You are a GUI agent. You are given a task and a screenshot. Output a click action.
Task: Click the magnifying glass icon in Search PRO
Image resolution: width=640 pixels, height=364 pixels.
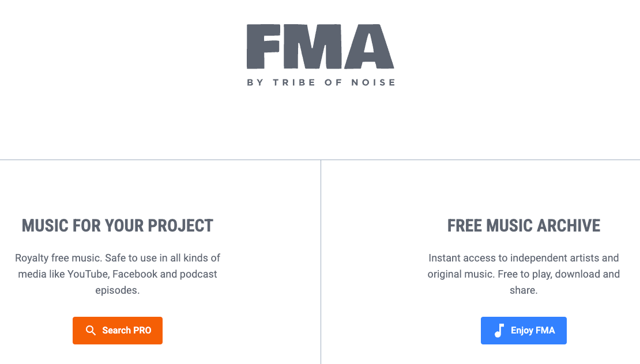point(91,330)
